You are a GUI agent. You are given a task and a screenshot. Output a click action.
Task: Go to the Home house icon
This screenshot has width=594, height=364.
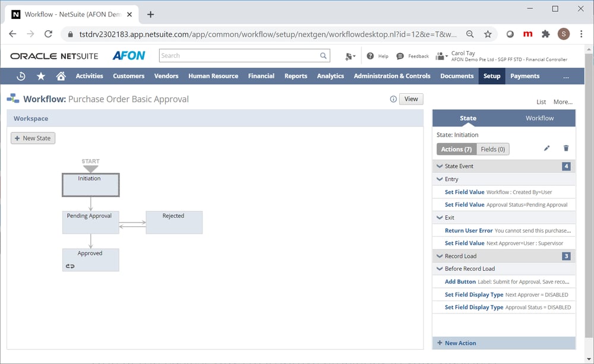point(61,76)
